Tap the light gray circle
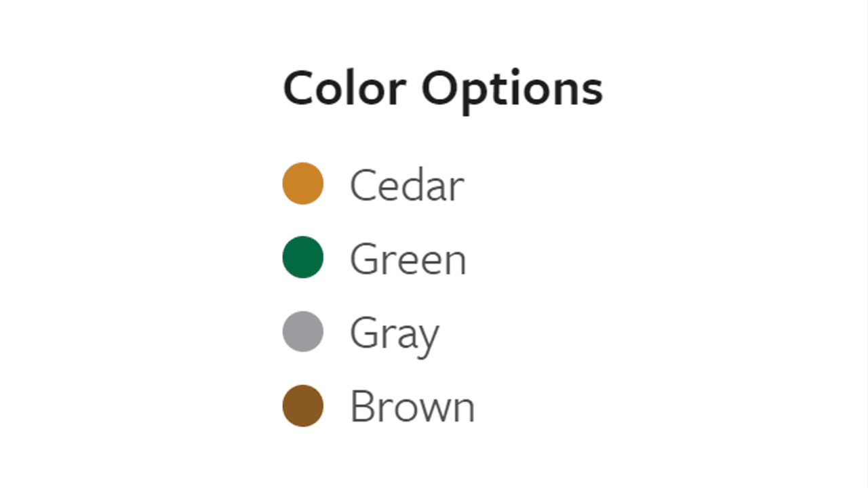Screen dimensions: 868x488 pyautogui.click(x=302, y=331)
